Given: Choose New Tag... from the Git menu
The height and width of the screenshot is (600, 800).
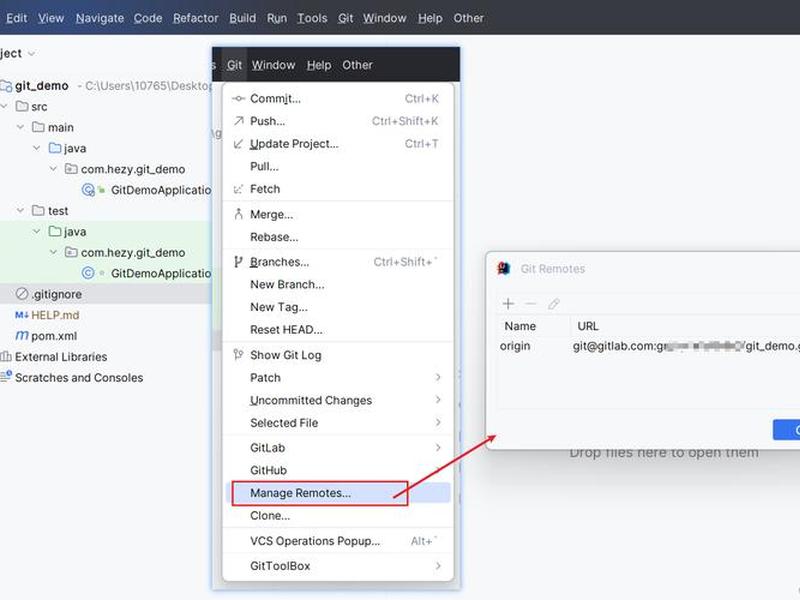Looking at the screenshot, I should pyautogui.click(x=338, y=307).
